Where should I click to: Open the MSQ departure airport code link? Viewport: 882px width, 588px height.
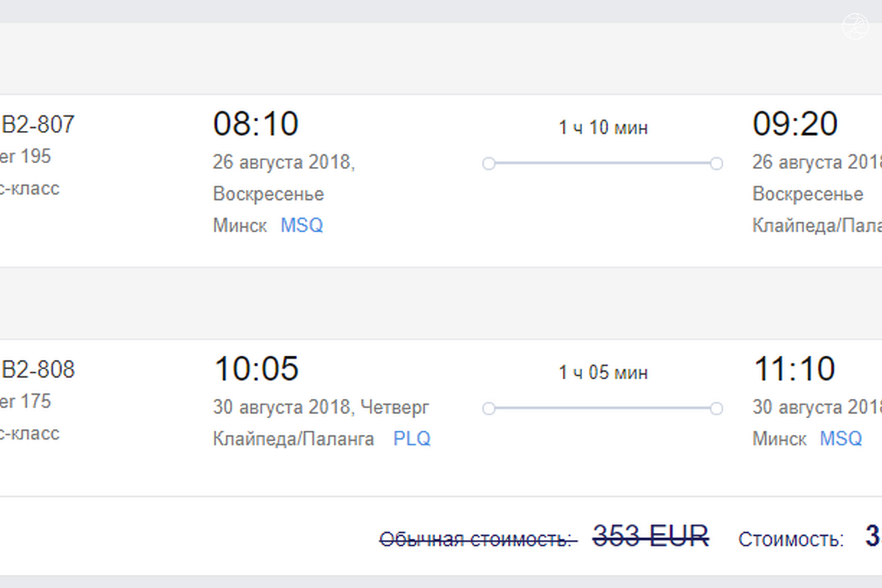pyautogui.click(x=301, y=226)
